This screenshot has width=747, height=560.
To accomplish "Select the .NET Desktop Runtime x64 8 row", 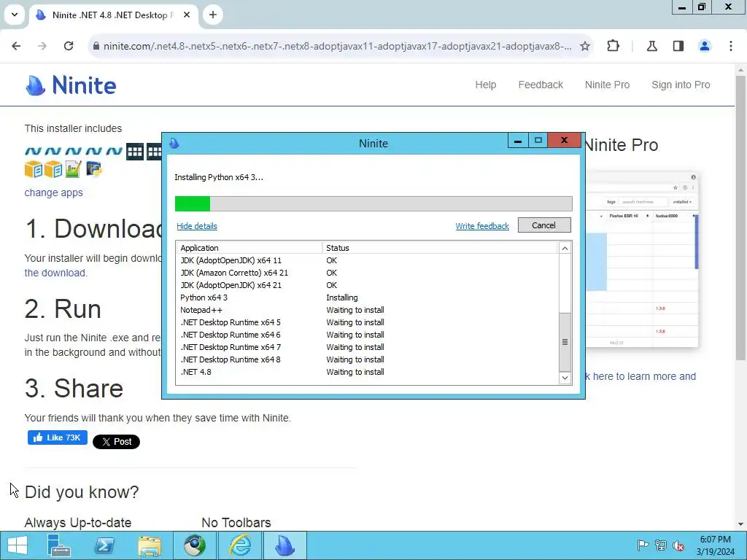I will tap(367, 359).
